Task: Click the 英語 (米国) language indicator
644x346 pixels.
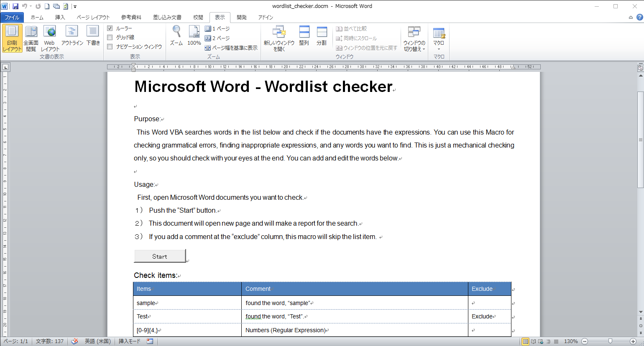Action: click(x=98, y=341)
